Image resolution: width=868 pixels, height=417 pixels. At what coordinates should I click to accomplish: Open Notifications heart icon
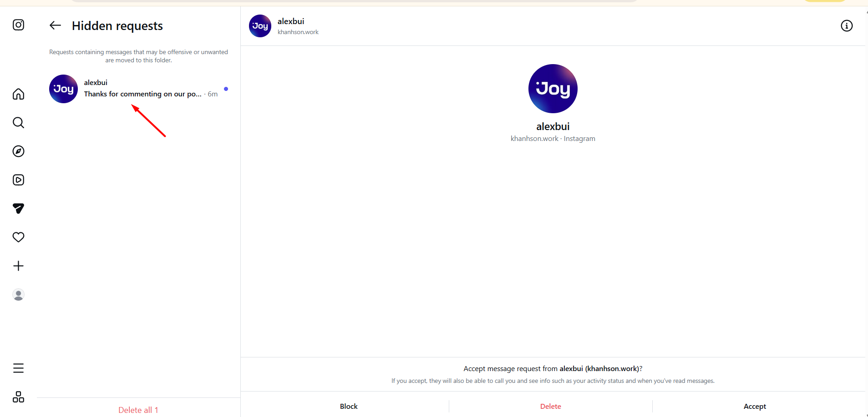tap(18, 237)
